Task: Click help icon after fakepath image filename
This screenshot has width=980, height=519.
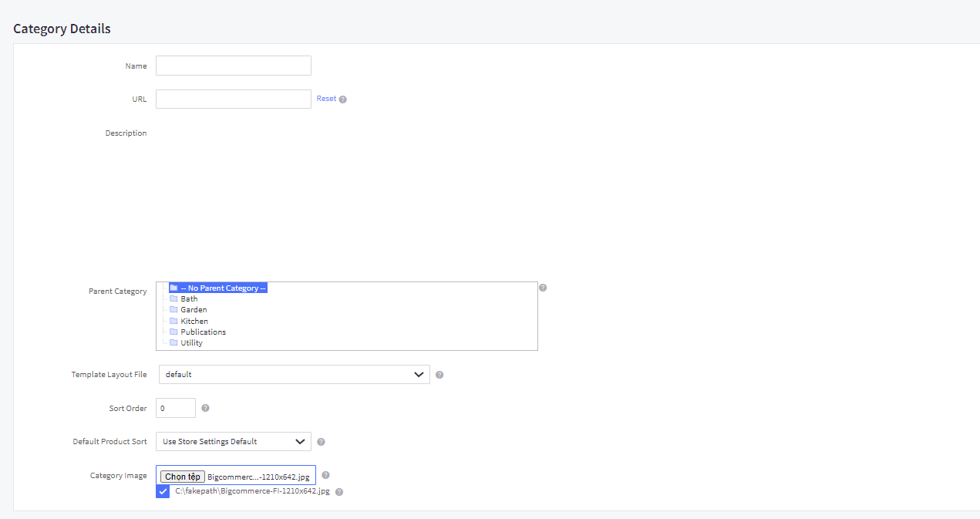Action: coord(339,491)
